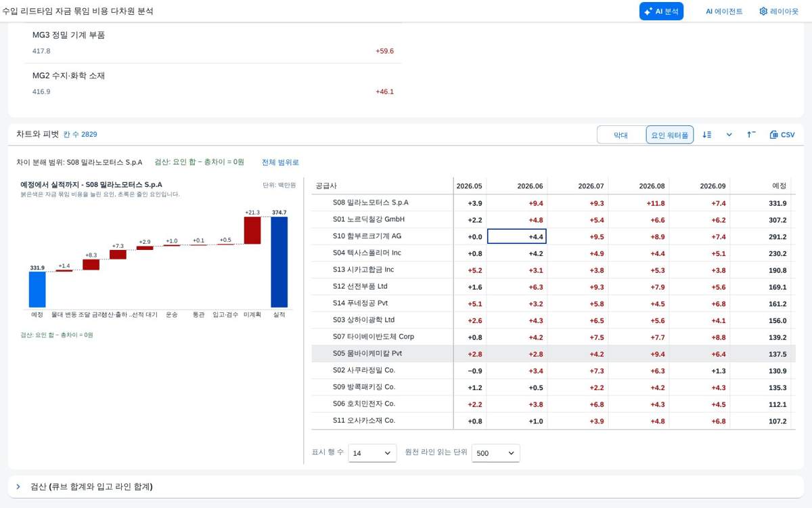The image size is (812, 508).
Task: Click the up-arrow collapse icon
Action: 751,135
